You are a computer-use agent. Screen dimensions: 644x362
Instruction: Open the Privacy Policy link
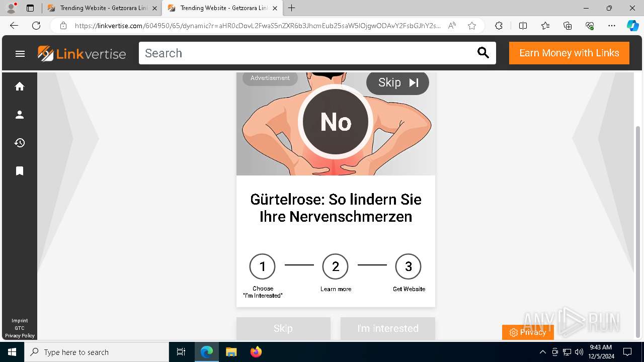[x=20, y=336]
